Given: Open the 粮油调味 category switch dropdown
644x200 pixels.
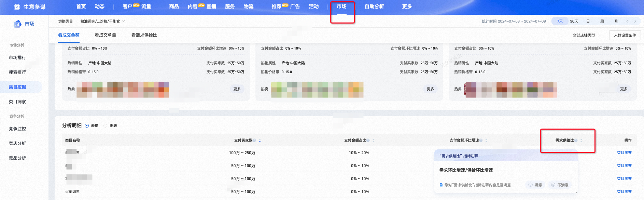Looking at the screenshot, I should pos(102,21).
